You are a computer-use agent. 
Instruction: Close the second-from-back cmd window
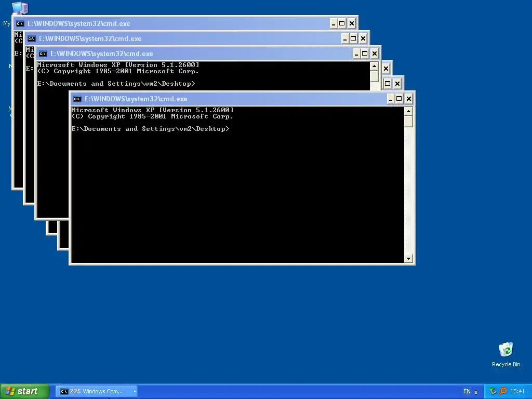363,38
